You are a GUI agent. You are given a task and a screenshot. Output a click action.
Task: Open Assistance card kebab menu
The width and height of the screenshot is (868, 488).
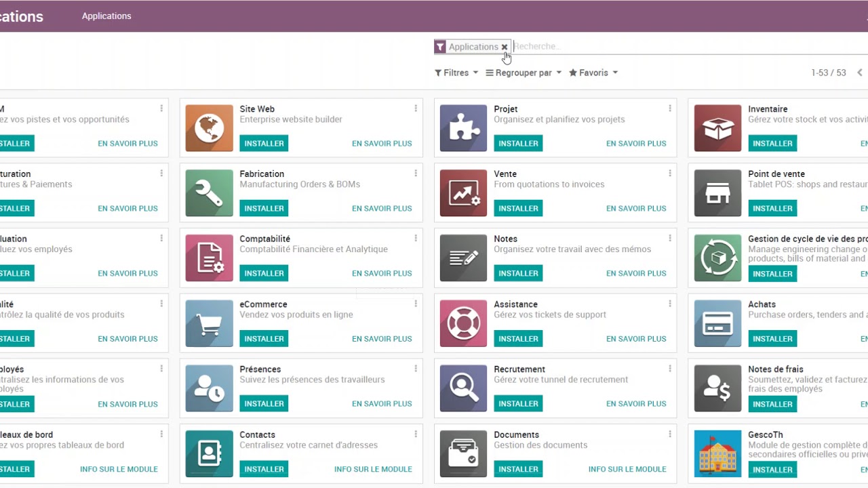(x=670, y=304)
